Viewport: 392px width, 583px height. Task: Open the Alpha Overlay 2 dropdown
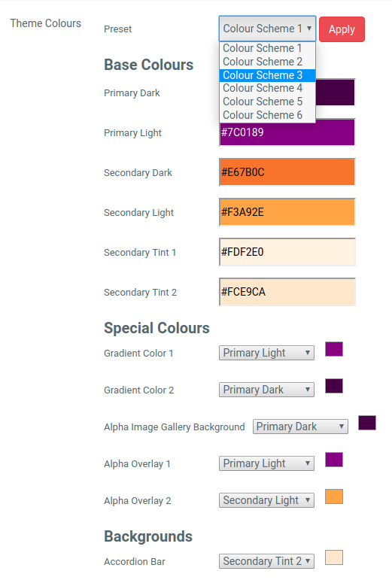266,500
